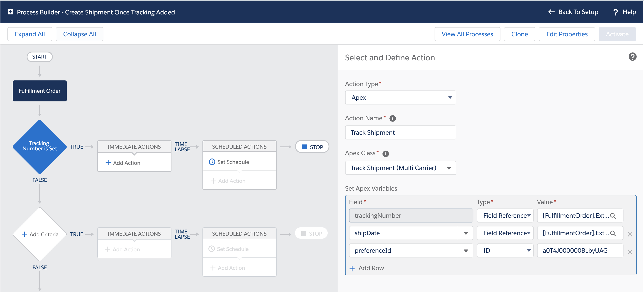Viewport: 644px width, 292px height.
Task: Open the ID type dropdown for preferenceId
Action: click(505, 250)
